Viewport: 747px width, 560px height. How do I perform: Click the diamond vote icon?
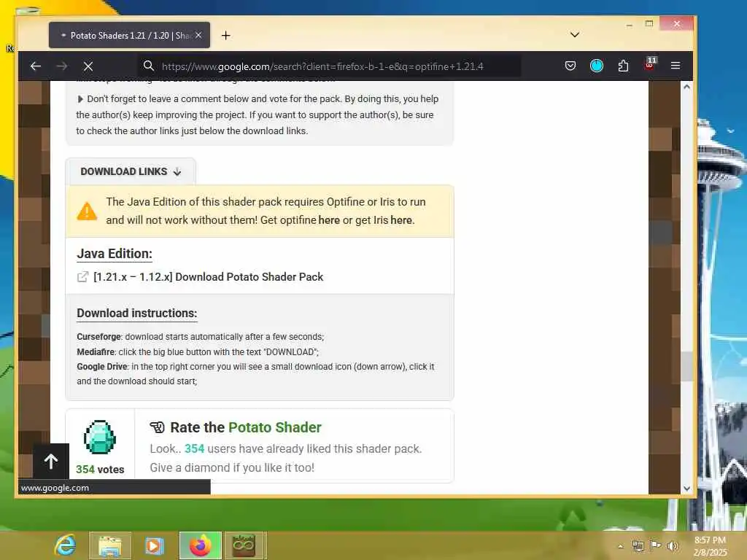pyautogui.click(x=99, y=437)
